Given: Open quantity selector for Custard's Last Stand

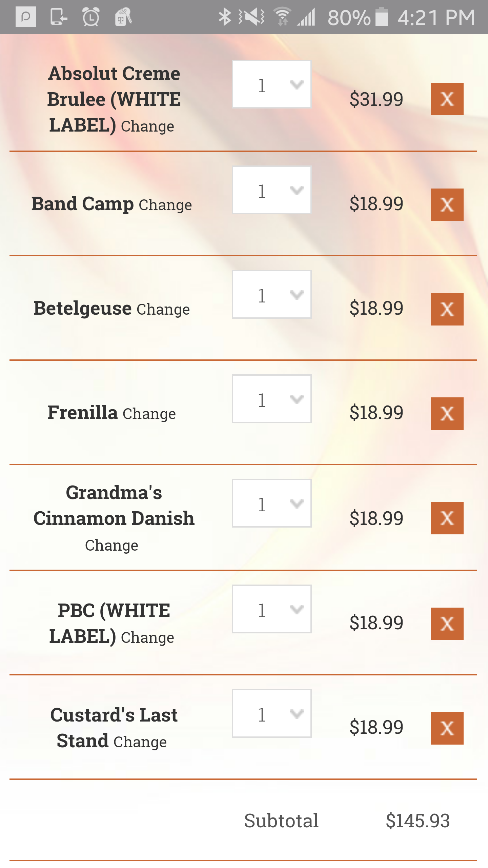Looking at the screenshot, I should coord(271,713).
